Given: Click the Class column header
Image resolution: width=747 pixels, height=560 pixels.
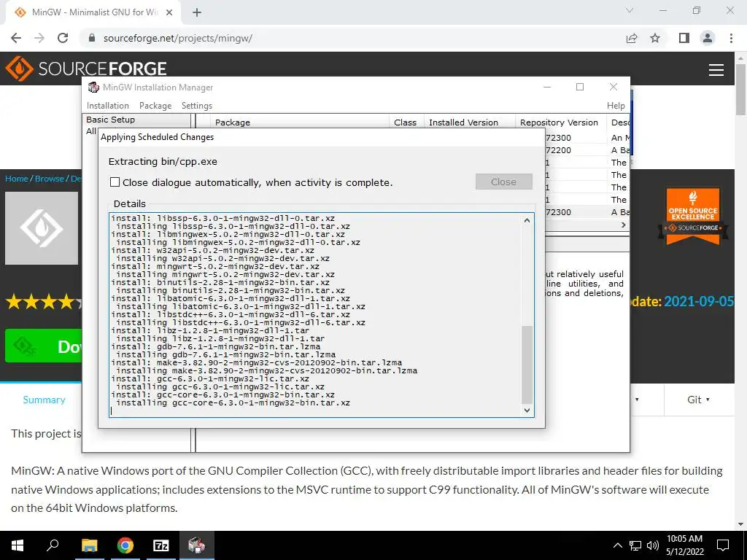Looking at the screenshot, I should [406, 122].
